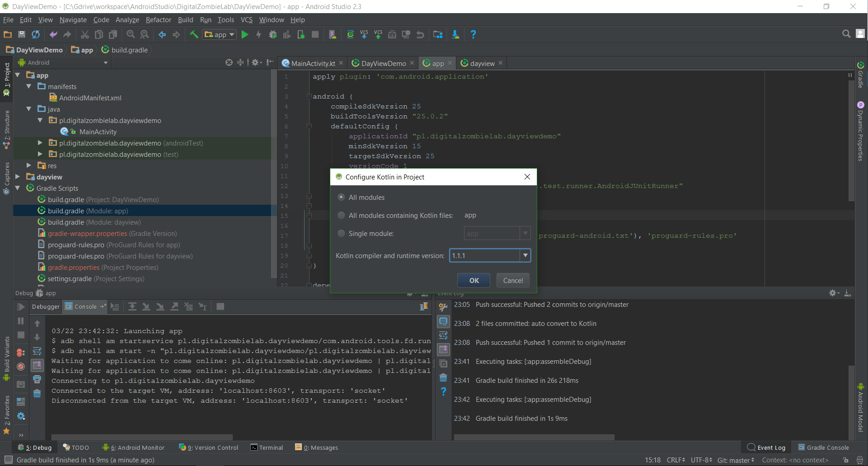Click the VCS Commit Changes icon

point(378,34)
